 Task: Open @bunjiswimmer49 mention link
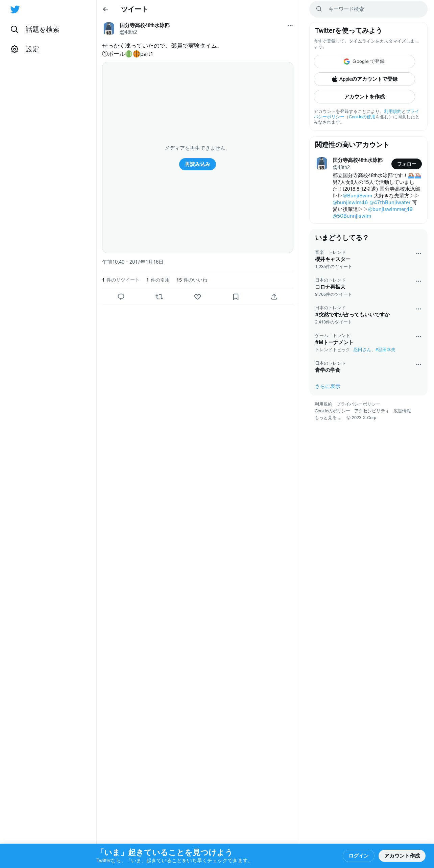point(390,209)
